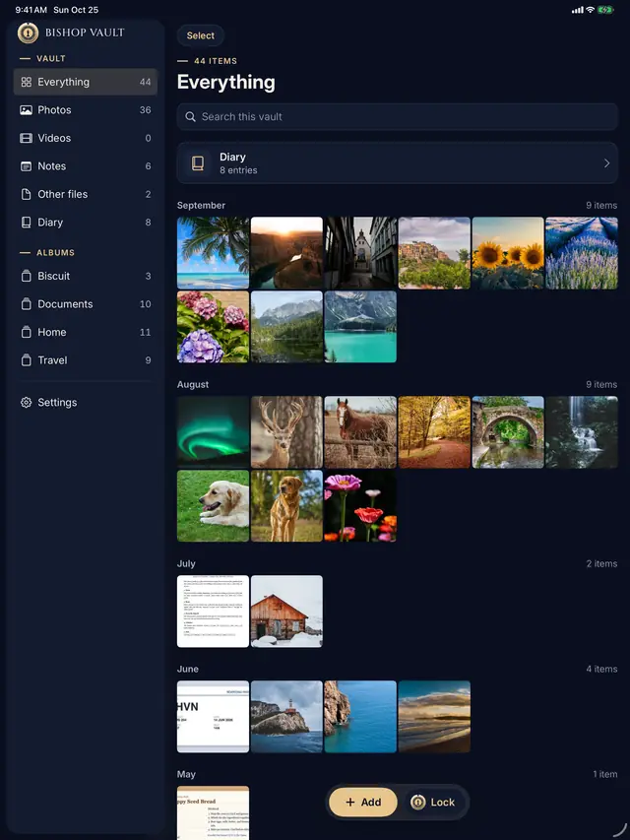
Task: Open the Videos section label
Action: click(x=54, y=138)
